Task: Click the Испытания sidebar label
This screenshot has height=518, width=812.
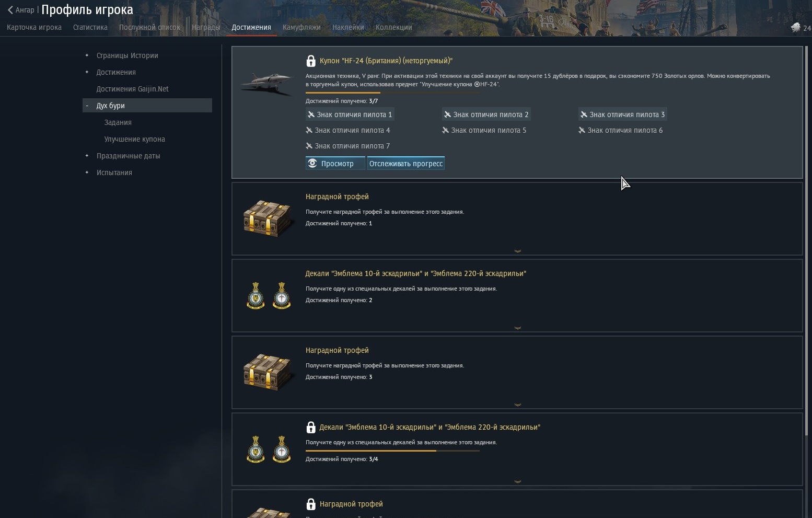Action: point(114,172)
